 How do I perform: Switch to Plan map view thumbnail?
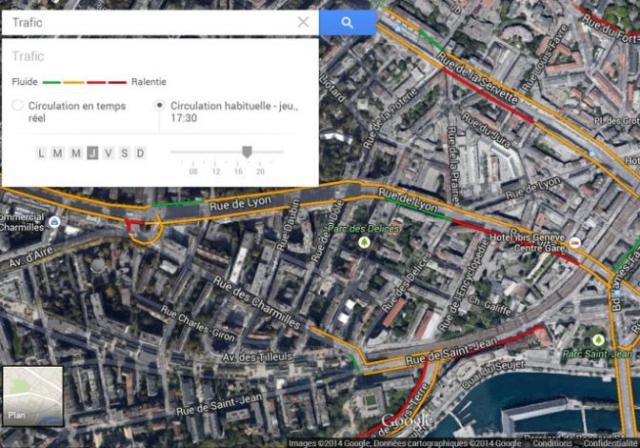33,396
